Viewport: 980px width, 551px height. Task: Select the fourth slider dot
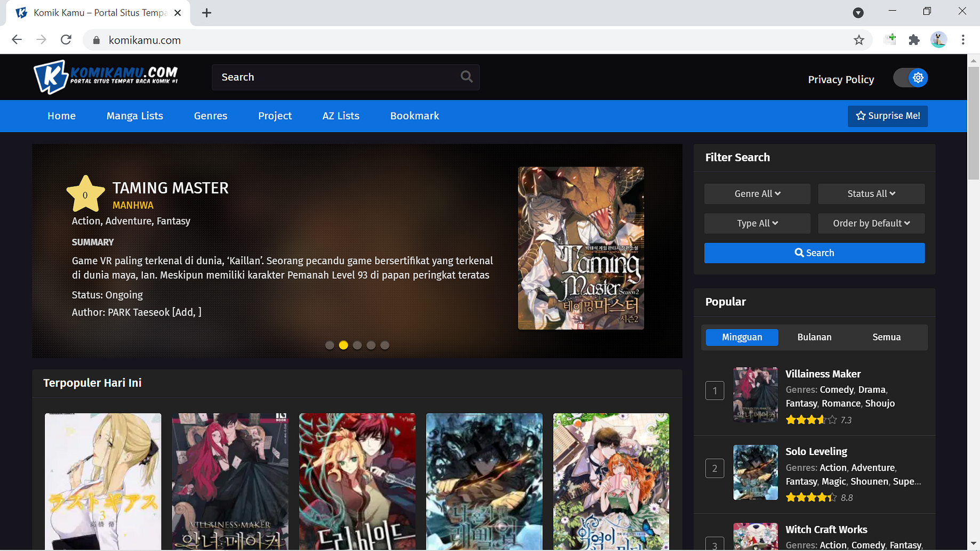tap(371, 345)
